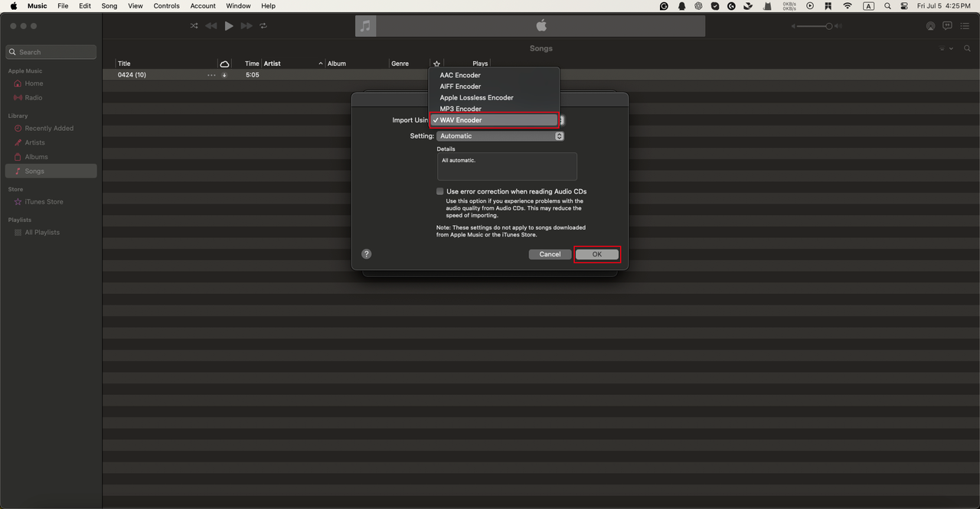This screenshot has width=980, height=509.
Task: Click the previous track rewind button
Action: pyautogui.click(x=211, y=26)
